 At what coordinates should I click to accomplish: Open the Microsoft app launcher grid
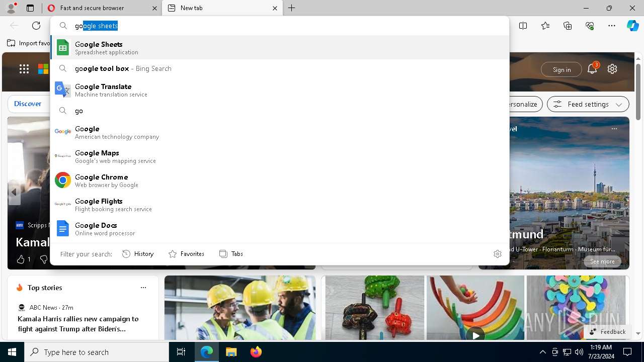coord(24,69)
